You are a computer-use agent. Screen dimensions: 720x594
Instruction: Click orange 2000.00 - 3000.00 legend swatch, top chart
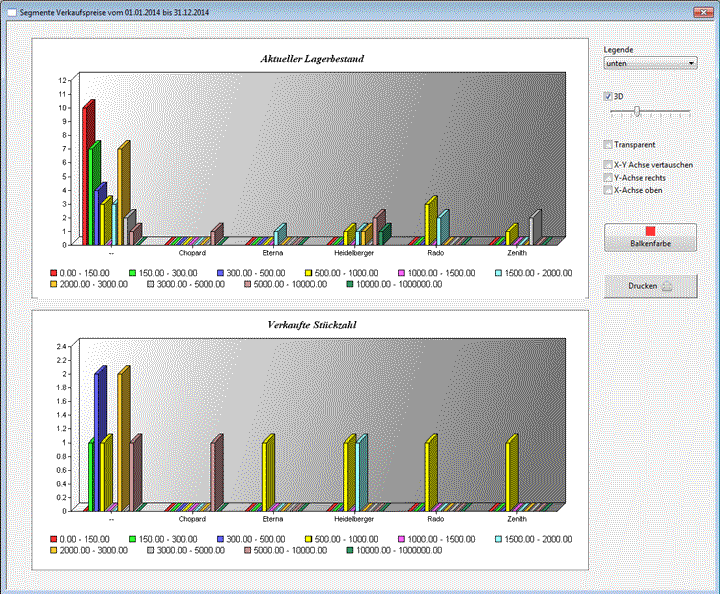(54, 285)
